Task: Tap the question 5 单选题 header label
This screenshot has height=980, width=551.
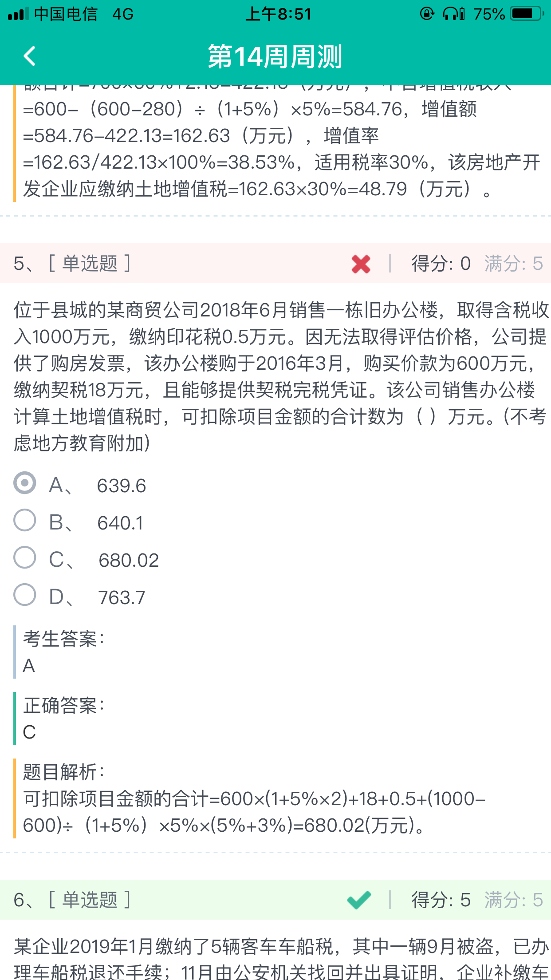Action: tap(90, 264)
